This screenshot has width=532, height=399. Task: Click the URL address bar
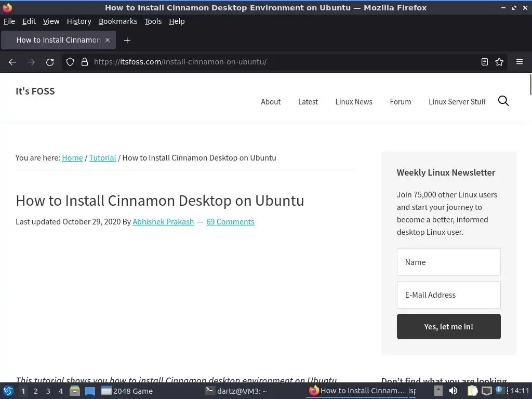coord(284,62)
